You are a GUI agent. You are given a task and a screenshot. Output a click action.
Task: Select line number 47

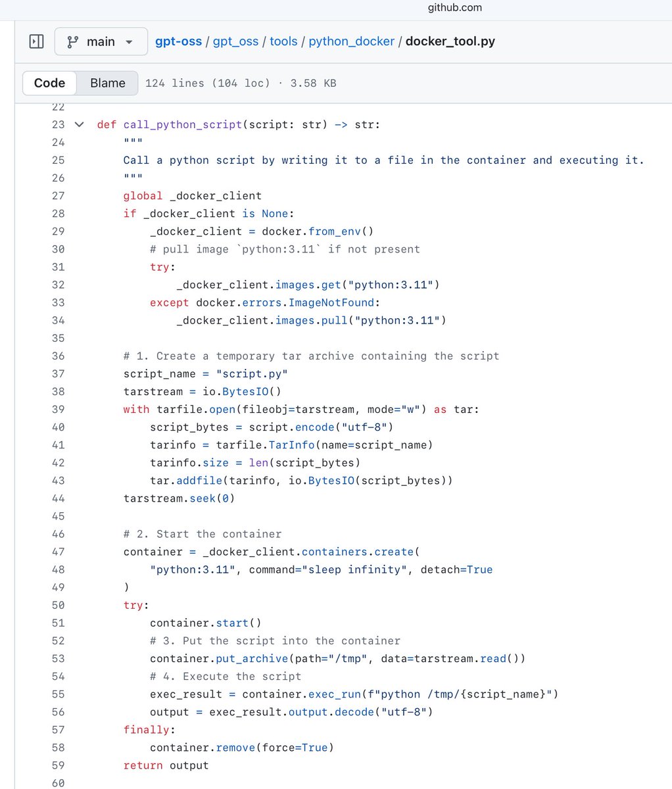click(58, 552)
